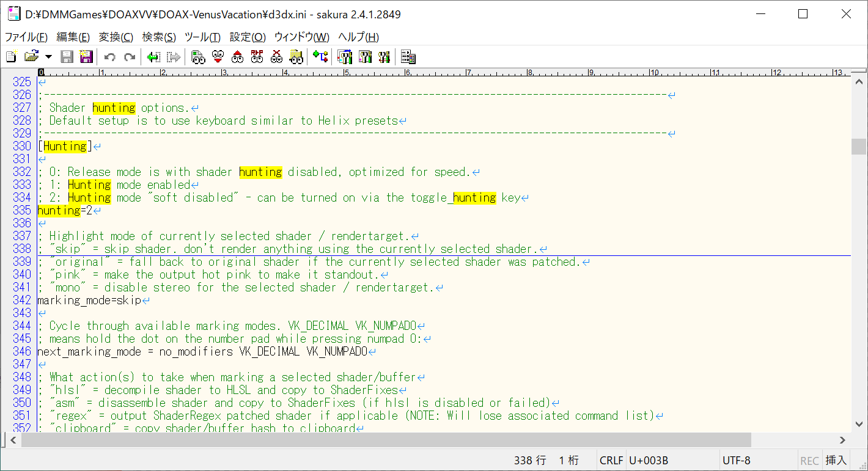Find next match with down-arrow binoculars
This screenshot has width=868, height=471.
tap(218, 57)
